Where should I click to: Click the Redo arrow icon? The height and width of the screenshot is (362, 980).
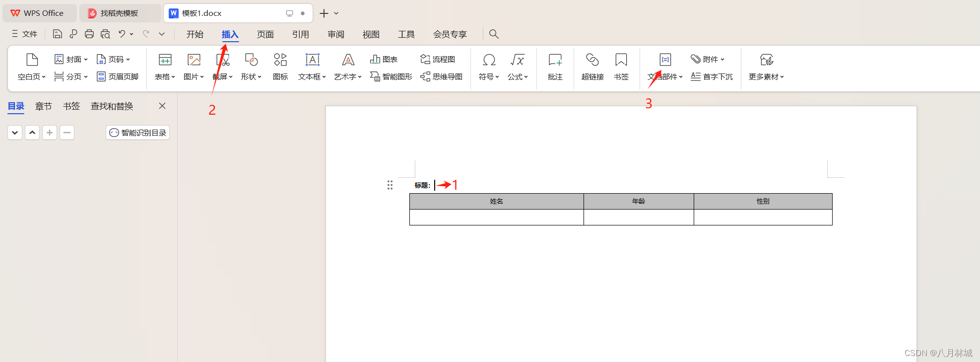(146, 34)
